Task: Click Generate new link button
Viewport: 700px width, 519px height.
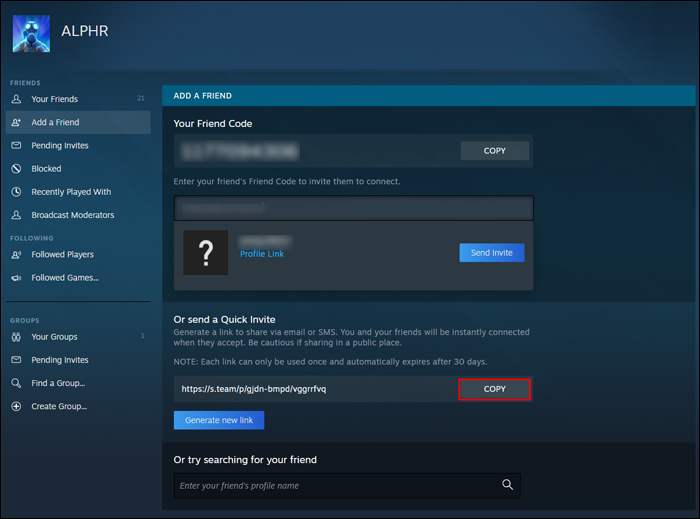Action: (x=219, y=420)
